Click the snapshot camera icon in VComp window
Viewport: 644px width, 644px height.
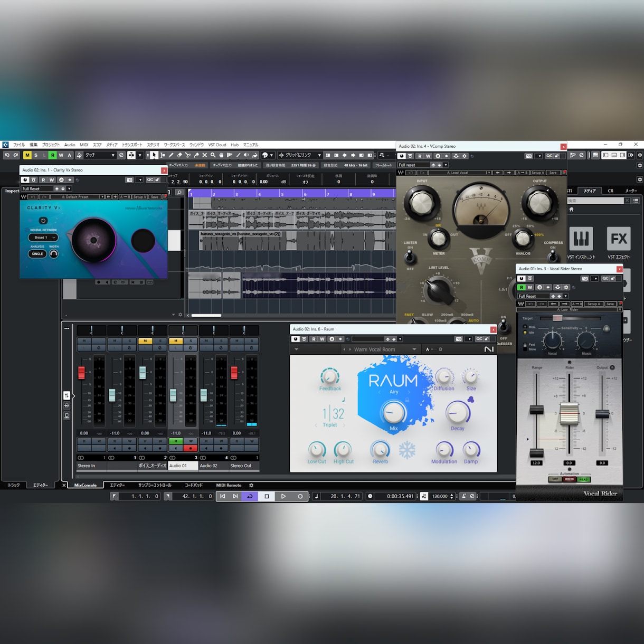[x=528, y=156]
